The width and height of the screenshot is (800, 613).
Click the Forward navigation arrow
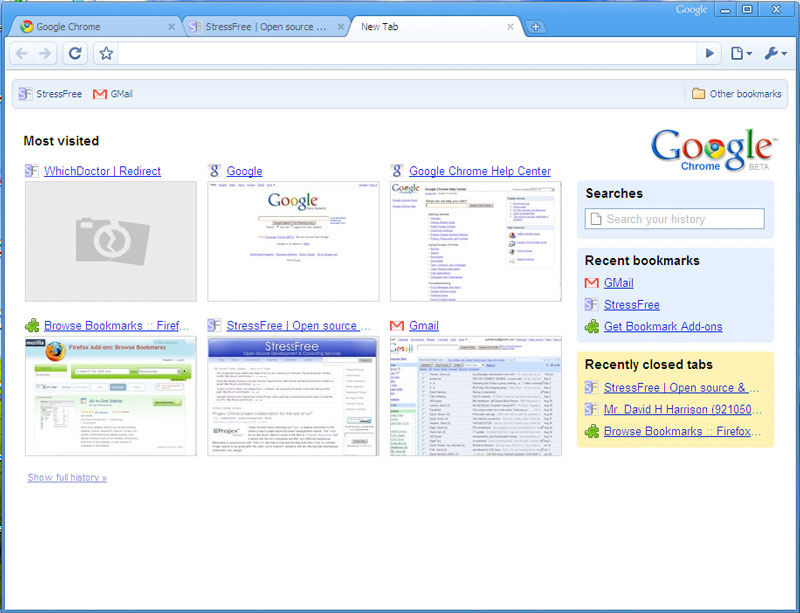(x=45, y=53)
